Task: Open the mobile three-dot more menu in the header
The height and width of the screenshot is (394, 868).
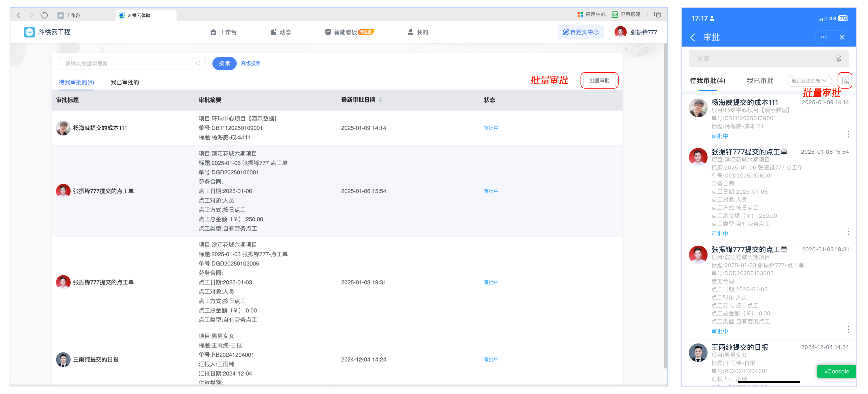Action: point(824,37)
